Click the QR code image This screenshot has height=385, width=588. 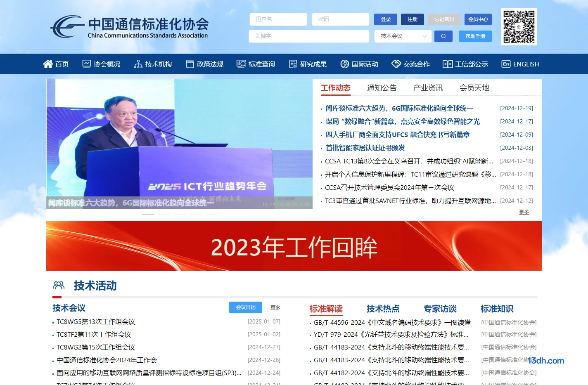point(519,27)
